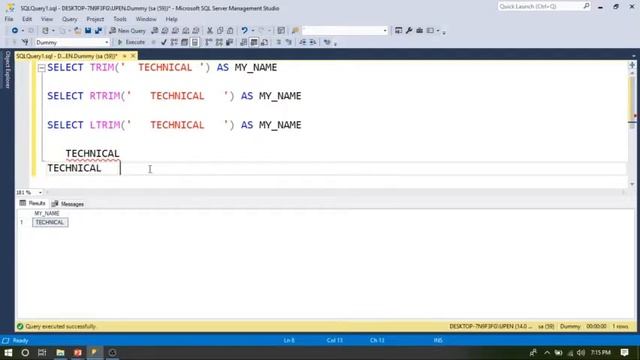Click the Copy icon
The height and width of the screenshot is (360, 640).
(220, 31)
